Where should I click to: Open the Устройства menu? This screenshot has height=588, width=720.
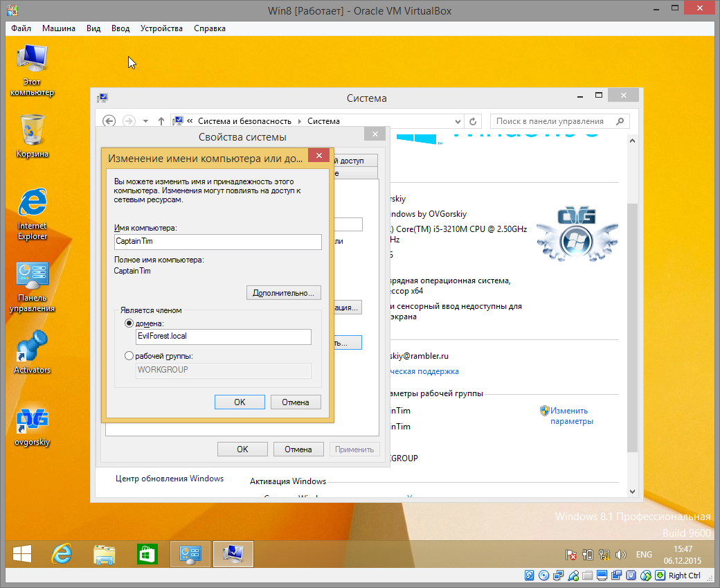click(161, 28)
